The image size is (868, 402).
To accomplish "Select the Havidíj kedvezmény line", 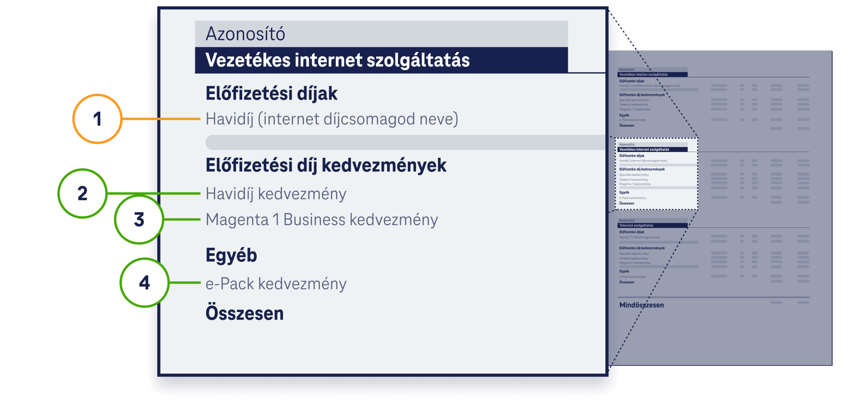I will (x=276, y=194).
